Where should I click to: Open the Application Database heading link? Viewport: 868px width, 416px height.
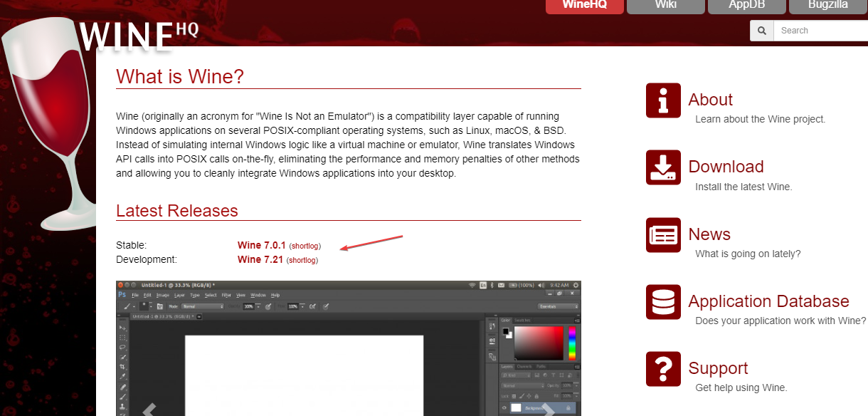tap(768, 301)
